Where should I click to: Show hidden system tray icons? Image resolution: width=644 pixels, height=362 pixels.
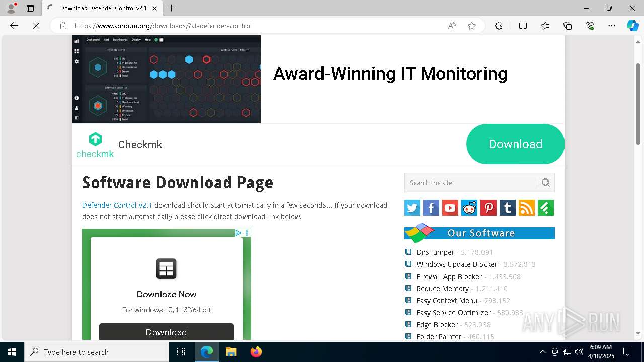pyautogui.click(x=542, y=352)
